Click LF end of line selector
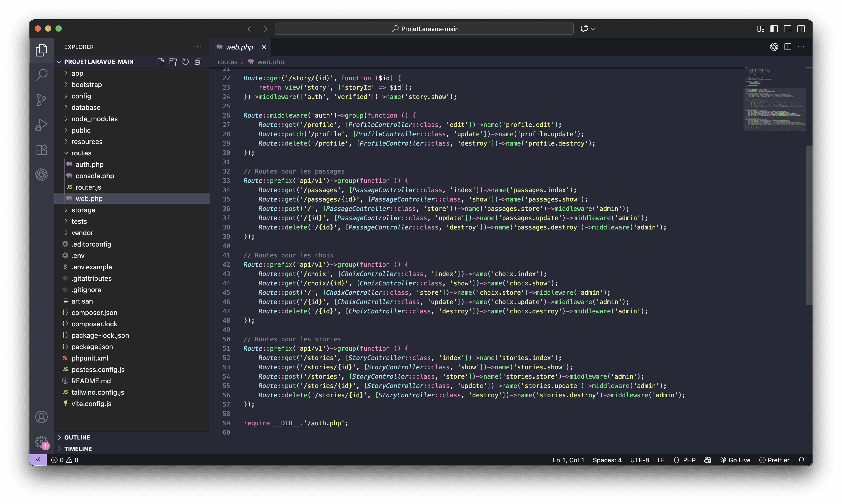The image size is (842, 504). coord(661,460)
